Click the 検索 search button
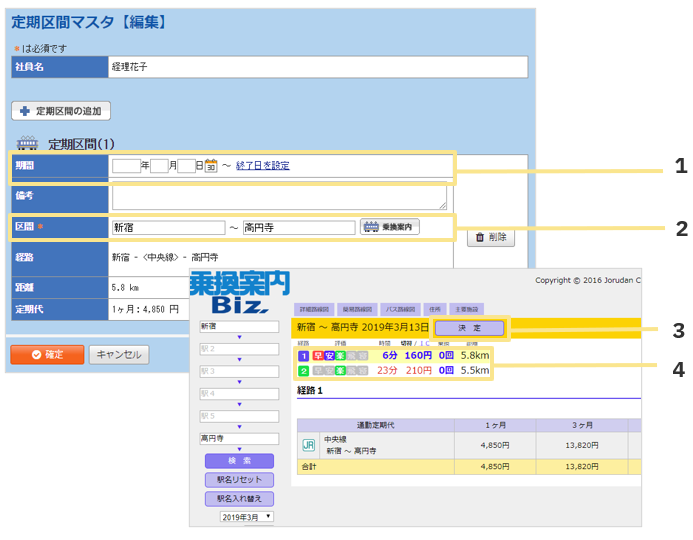The image size is (693, 540). click(239, 461)
